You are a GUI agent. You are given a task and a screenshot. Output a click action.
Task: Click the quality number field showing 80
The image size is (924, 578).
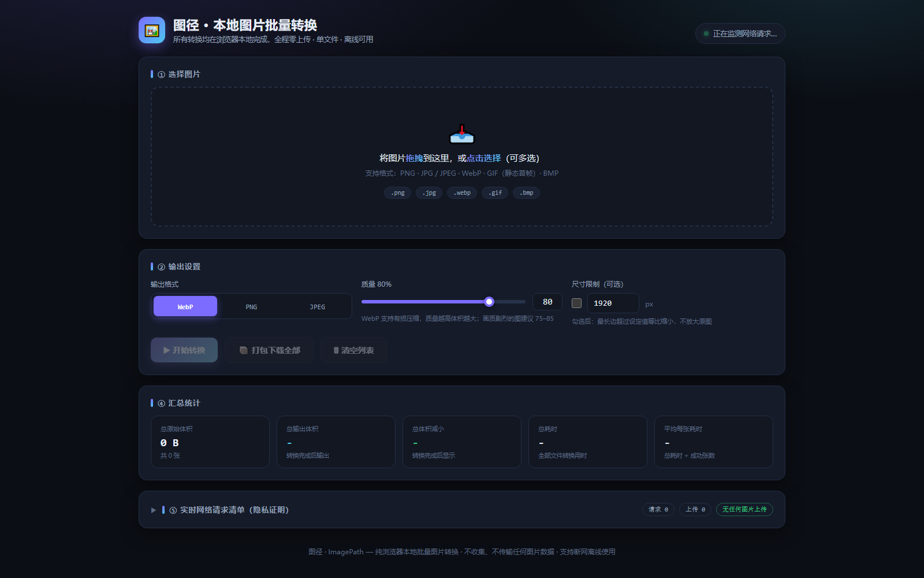547,302
